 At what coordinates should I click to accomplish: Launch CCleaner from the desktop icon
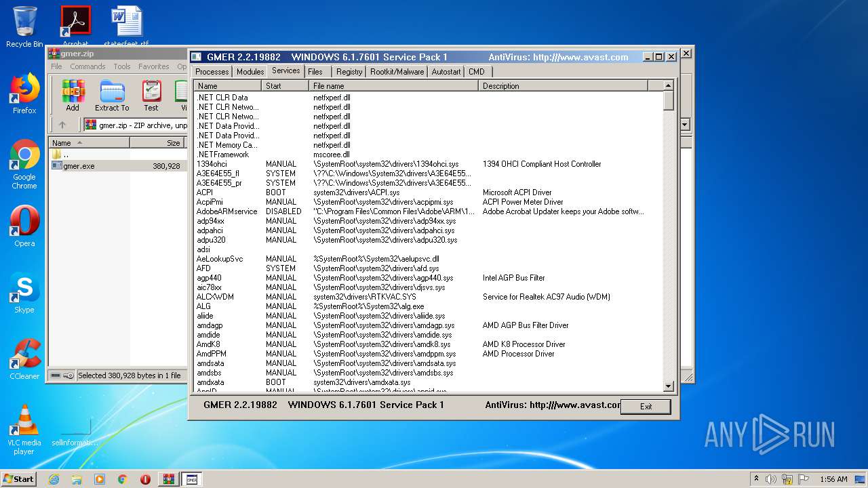[24, 359]
